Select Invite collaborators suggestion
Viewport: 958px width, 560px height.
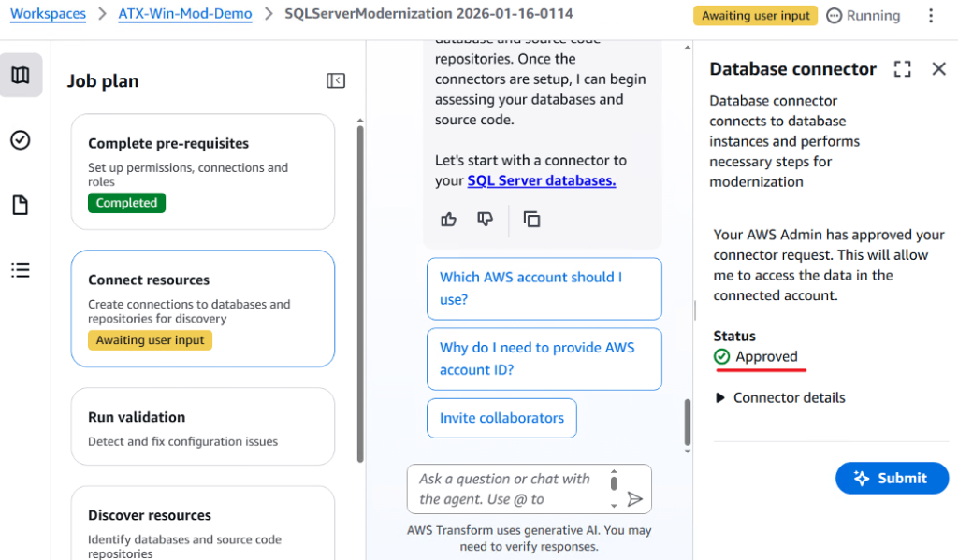(501, 419)
